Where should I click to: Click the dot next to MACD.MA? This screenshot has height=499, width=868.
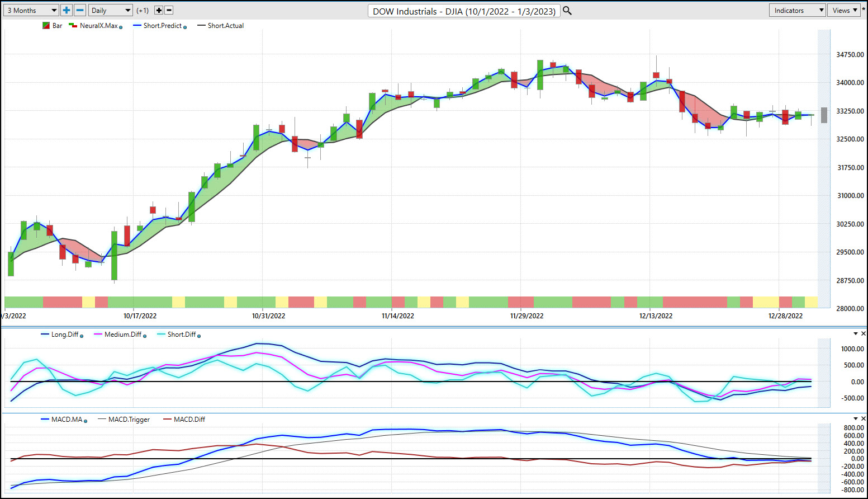point(86,421)
